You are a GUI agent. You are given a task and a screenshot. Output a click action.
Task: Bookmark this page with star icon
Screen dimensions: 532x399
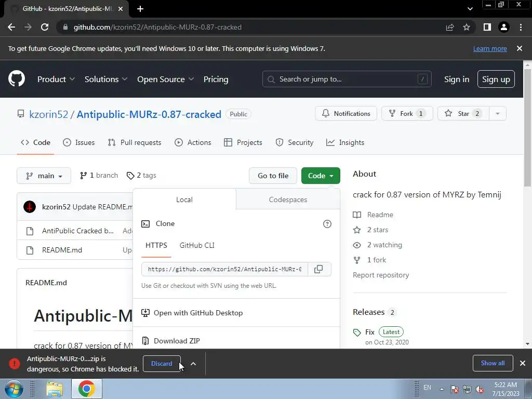click(x=467, y=27)
